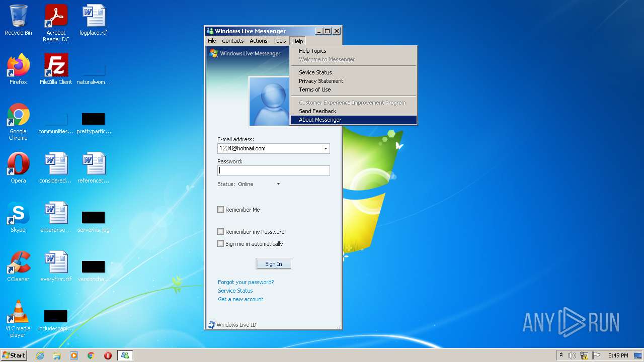Image resolution: width=644 pixels, height=362 pixels.
Task: Open the Opera desktop shortcut
Action: click(x=18, y=168)
